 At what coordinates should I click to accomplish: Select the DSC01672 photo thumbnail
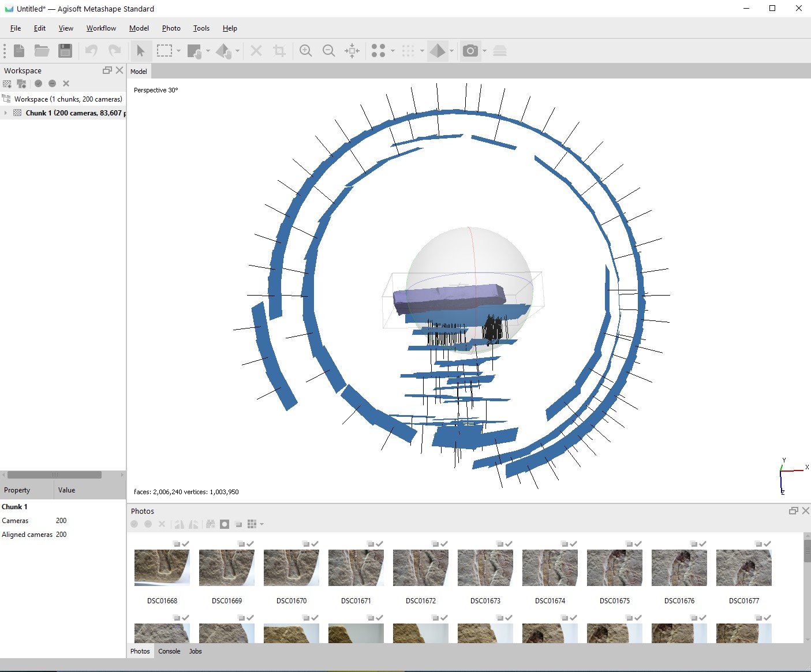(420, 568)
